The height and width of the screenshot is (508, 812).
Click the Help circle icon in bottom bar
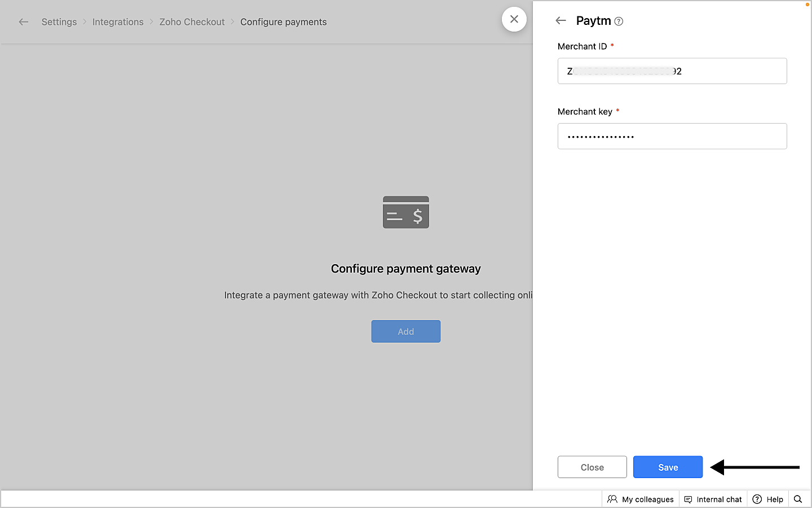(757, 499)
